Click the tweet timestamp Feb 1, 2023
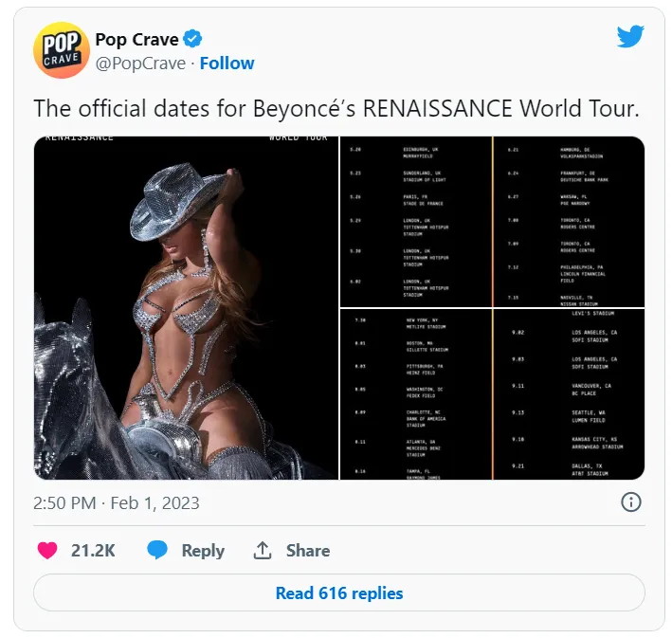Image resolution: width=672 pixels, height=638 pixels. pyautogui.click(x=116, y=502)
